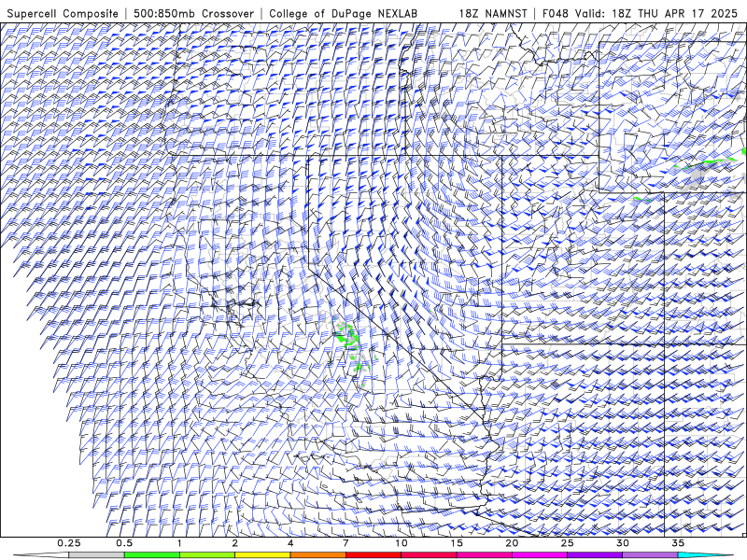Click the '25' legend value

567,543
